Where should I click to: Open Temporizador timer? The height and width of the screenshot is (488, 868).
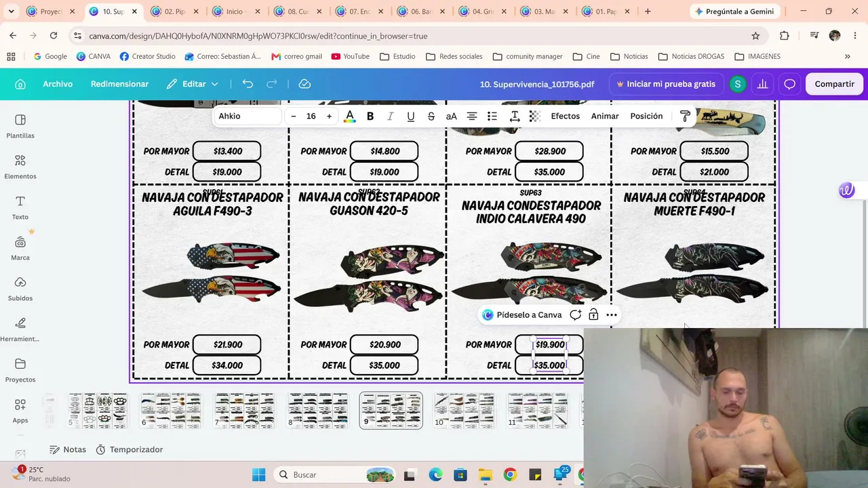(130, 449)
